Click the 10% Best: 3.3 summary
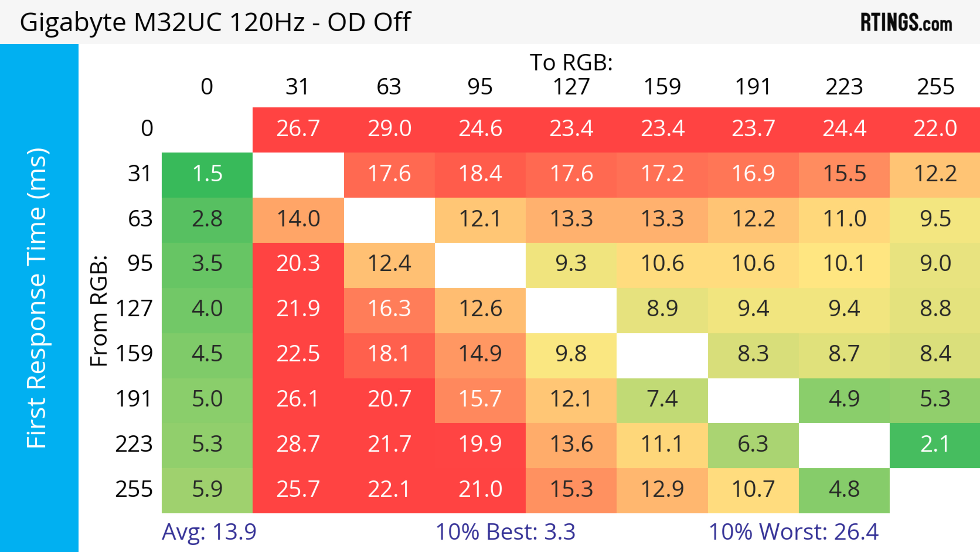The image size is (980, 552). pos(505,532)
